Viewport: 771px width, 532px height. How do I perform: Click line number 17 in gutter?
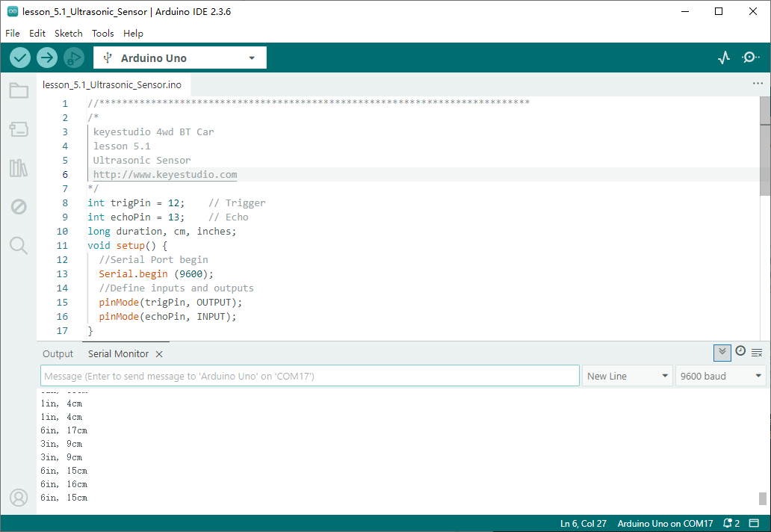pos(62,331)
